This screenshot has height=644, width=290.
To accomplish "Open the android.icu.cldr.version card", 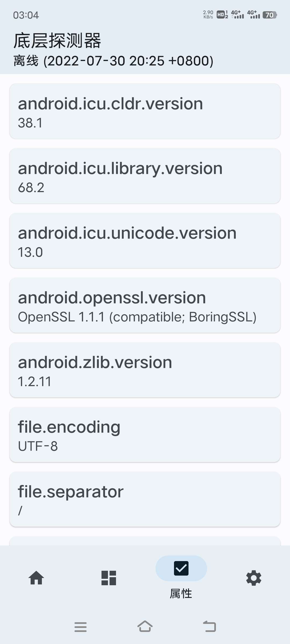I will click(145, 111).
